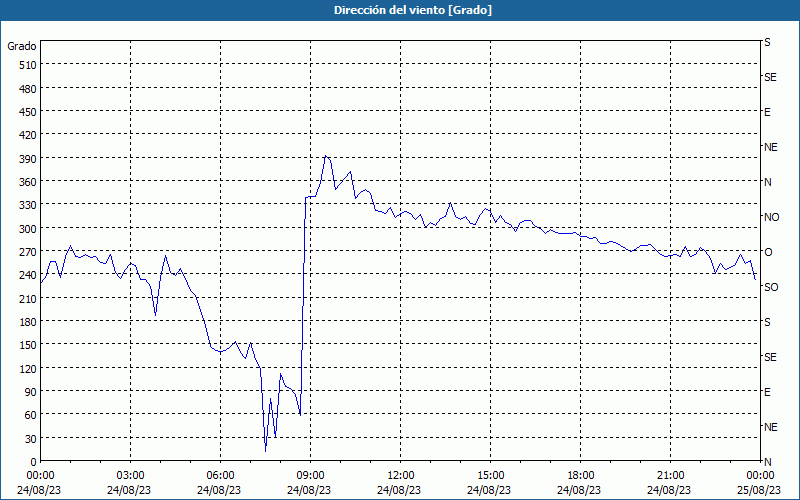Select the 210 degree axis label
Screen dimensions: 800x500
tap(28, 299)
